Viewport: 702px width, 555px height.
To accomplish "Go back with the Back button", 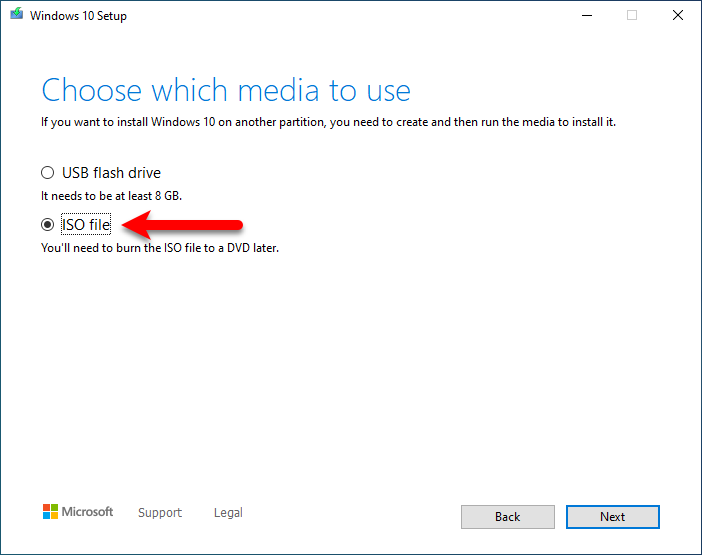I will coord(508,517).
